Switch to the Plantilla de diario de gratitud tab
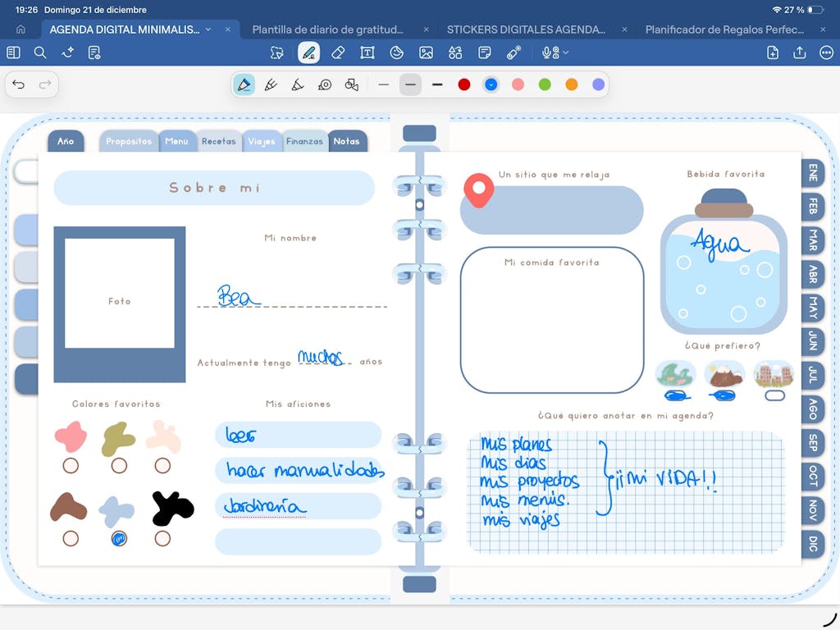The image size is (840, 630). [x=328, y=30]
